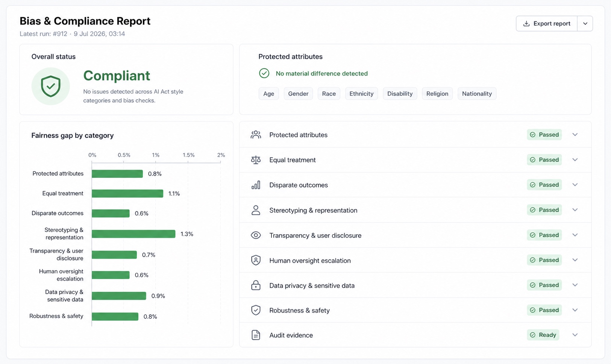
Task: Click the Passed badge for Stereotyping & representation
Action: (544, 210)
